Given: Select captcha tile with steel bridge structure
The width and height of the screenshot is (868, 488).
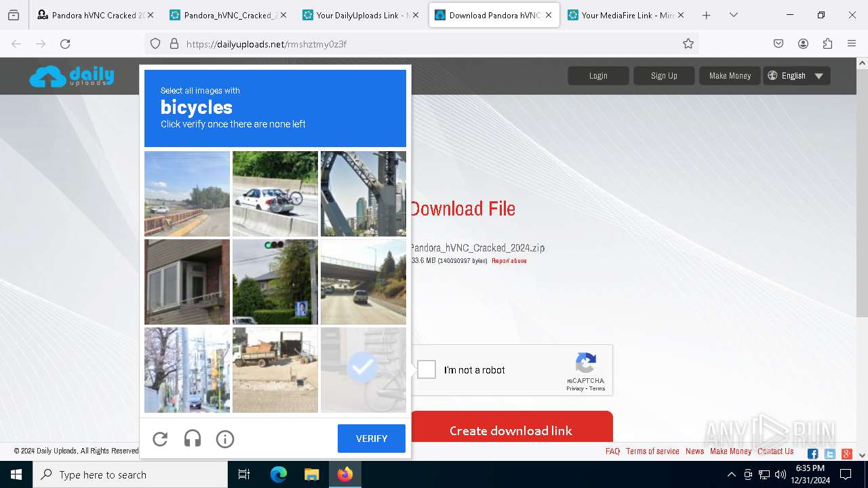Looking at the screenshot, I should click(x=363, y=194).
